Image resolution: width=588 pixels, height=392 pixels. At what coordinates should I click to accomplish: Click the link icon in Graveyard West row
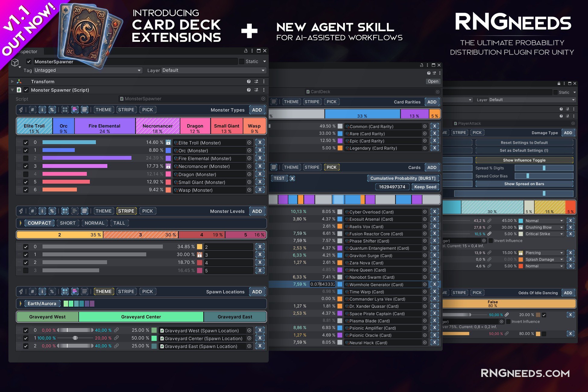[116, 330]
